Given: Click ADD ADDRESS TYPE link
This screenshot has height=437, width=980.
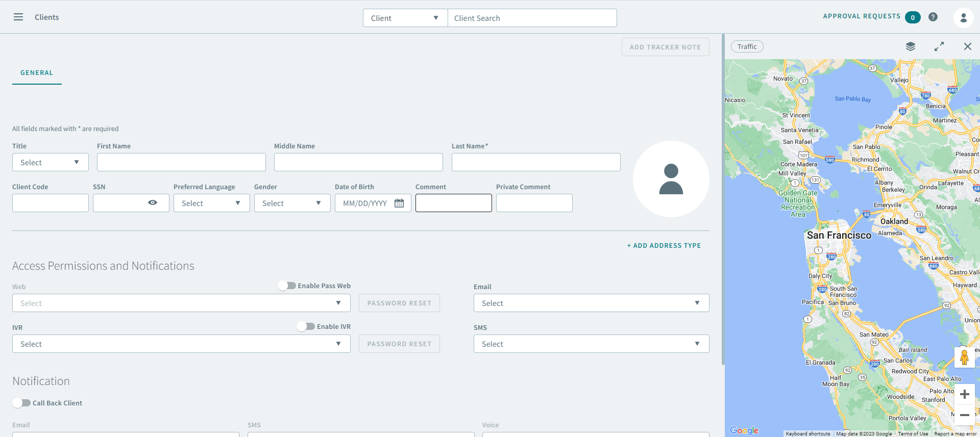Looking at the screenshot, I should pos(664,245).
